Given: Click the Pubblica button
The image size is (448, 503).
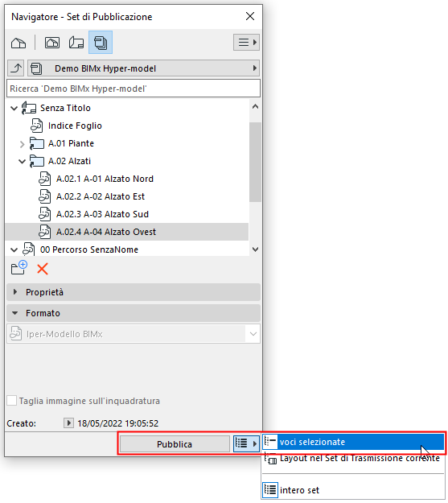Looking at the screenshot, I should coord(175,444).
